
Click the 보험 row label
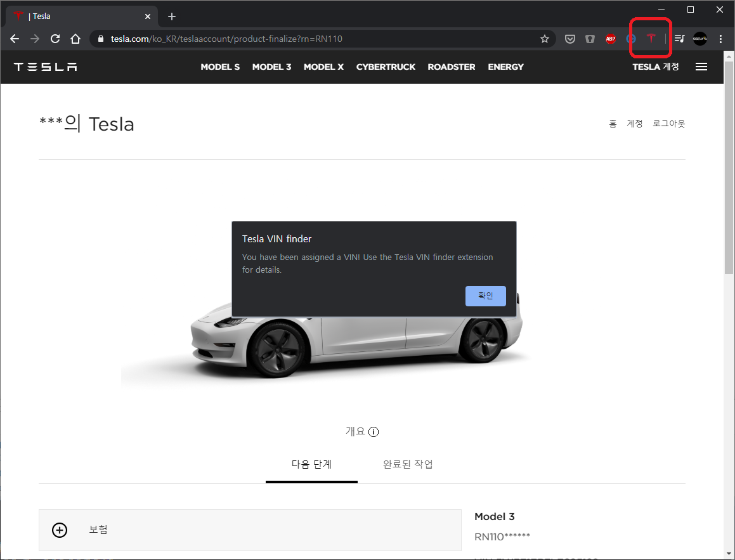point(98,530)
